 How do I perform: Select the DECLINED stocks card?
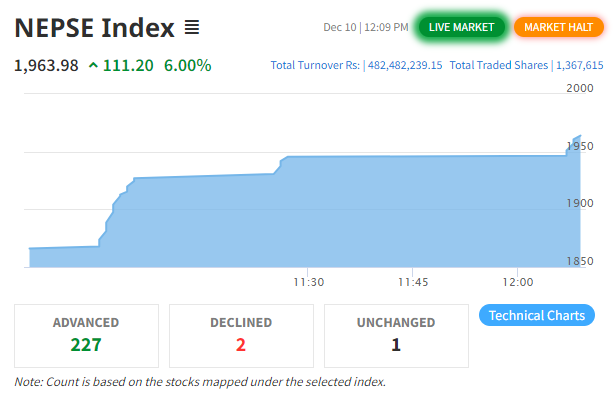click(x=241, y=334)
